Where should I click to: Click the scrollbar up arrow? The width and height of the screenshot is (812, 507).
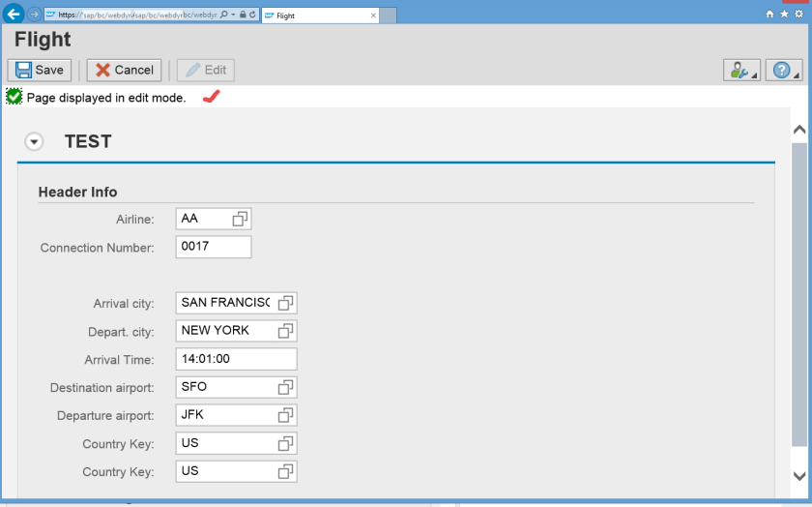point(799,129)
